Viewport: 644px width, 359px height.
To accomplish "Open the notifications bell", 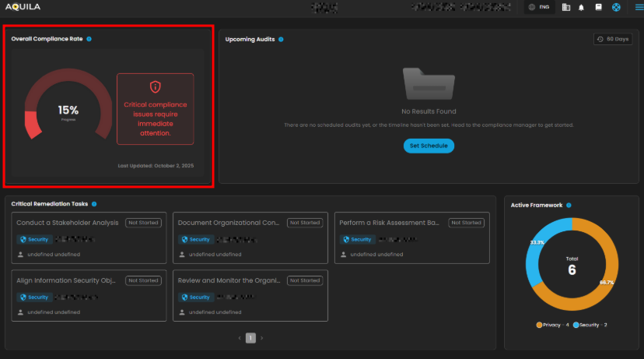I will tap(581, 8).
